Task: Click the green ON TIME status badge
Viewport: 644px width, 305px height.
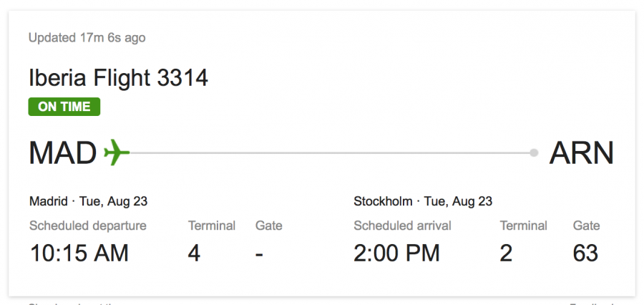Action: 64,107
